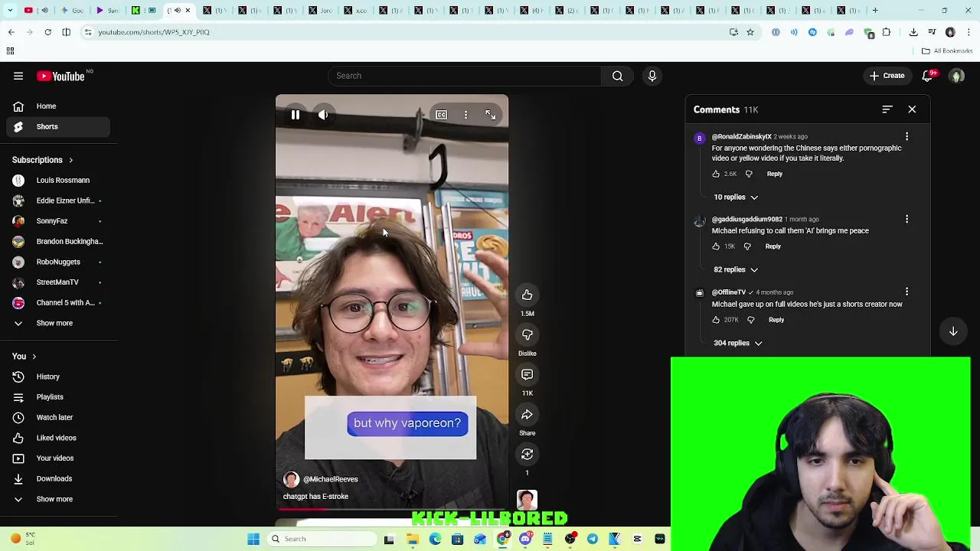Open the Create button
Viewport: 980px width, 551px height.
(887, 76)
